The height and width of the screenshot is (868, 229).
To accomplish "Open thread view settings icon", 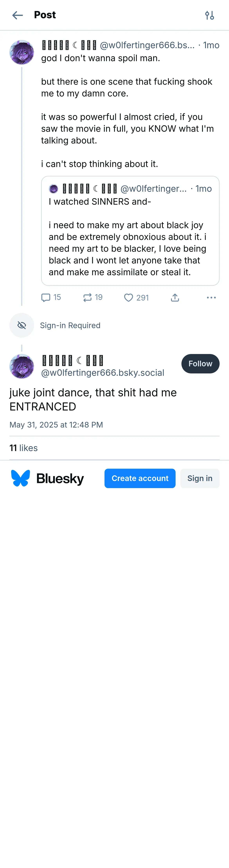I will click(209, 15).
